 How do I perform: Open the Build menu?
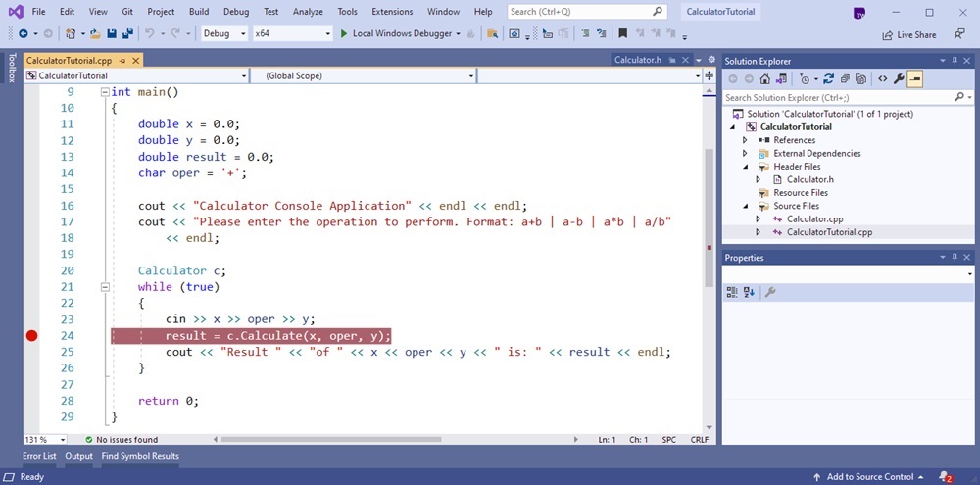coord(199,11)
